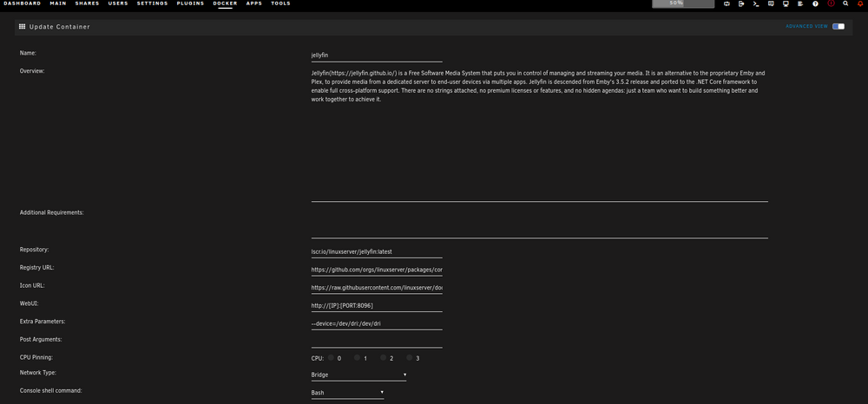Click the Logout icon in top bar
This screenshot has width=868, height=404.
pos(741,3)
